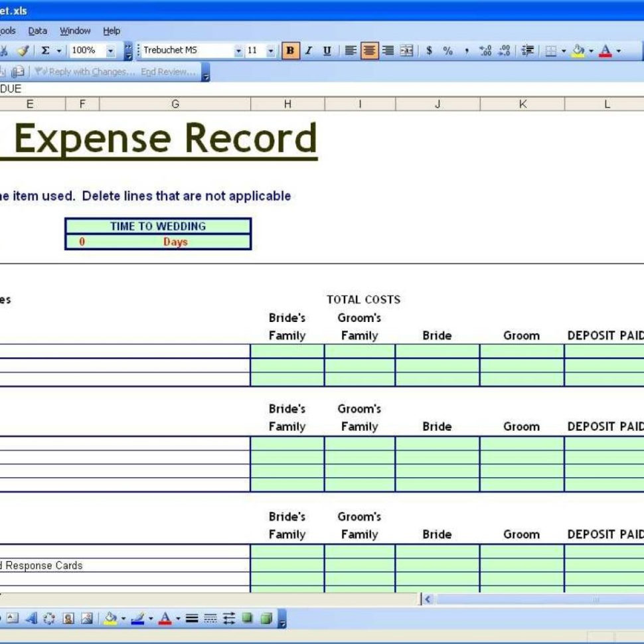
Task: Toggle Underline formatting button
Action: click(x=327, y=50)
